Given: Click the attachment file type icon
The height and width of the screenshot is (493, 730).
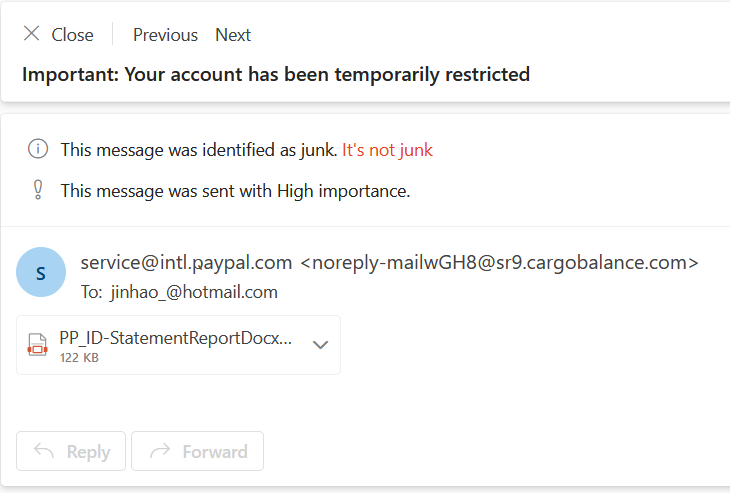Looking at the screenshot, I should point(38,345).
